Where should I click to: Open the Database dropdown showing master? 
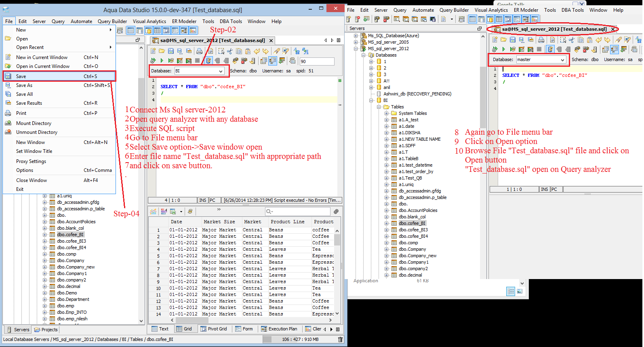(x=541, y=59)
